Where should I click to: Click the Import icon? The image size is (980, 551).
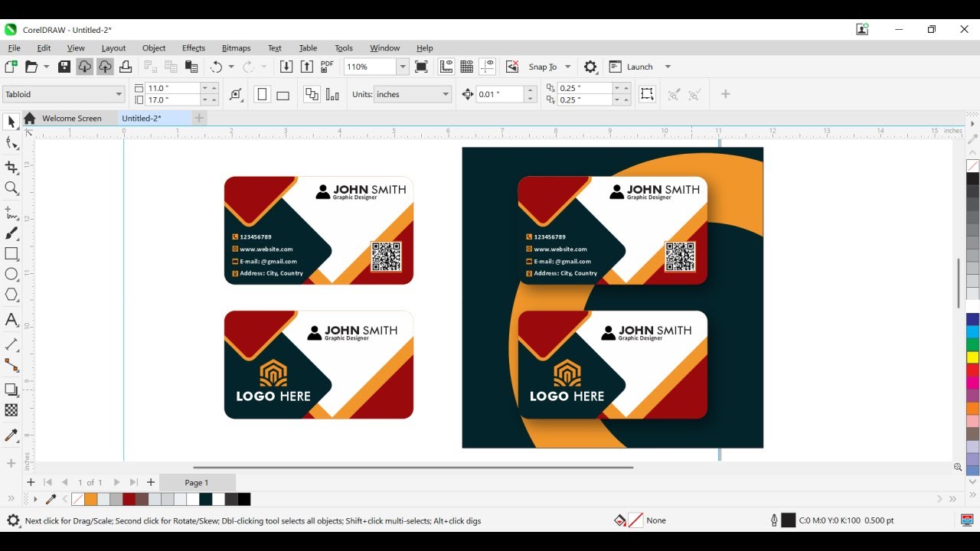[x=286, y=67]
